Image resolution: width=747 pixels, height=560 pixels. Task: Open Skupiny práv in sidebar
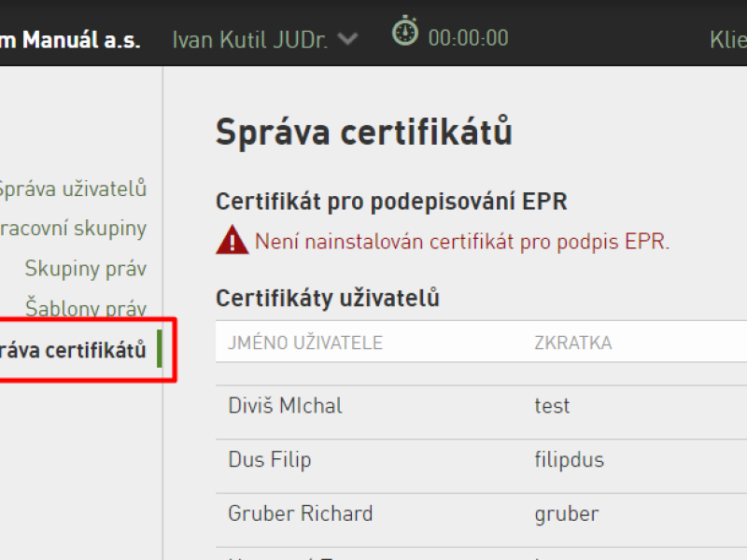tap(86, 269)
